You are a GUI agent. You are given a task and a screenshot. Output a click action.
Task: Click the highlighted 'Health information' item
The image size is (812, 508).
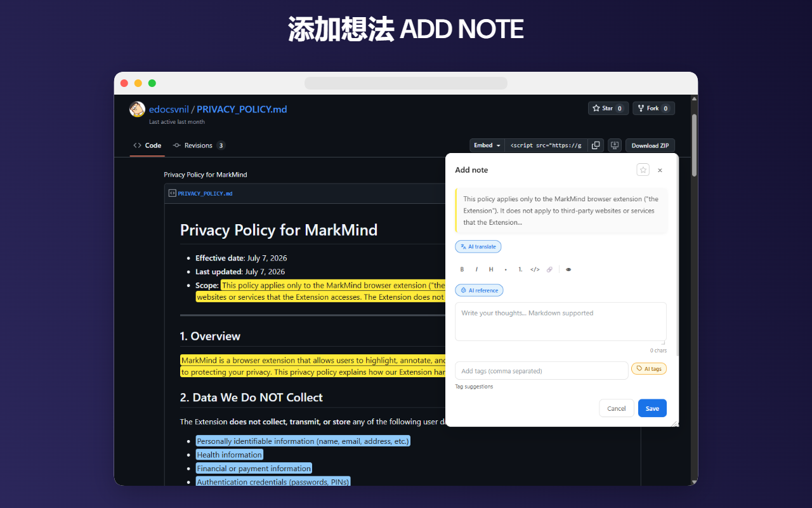(230, 455)
